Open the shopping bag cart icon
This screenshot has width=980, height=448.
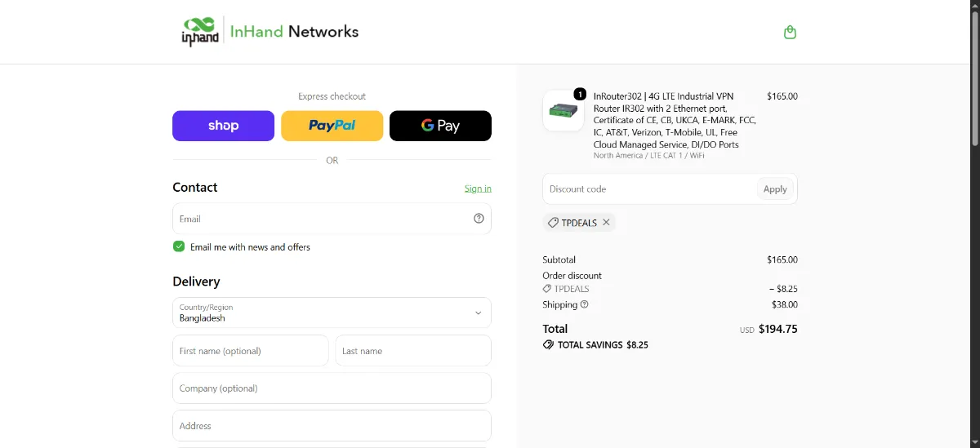pyautogui.click(x=790, y=33)
